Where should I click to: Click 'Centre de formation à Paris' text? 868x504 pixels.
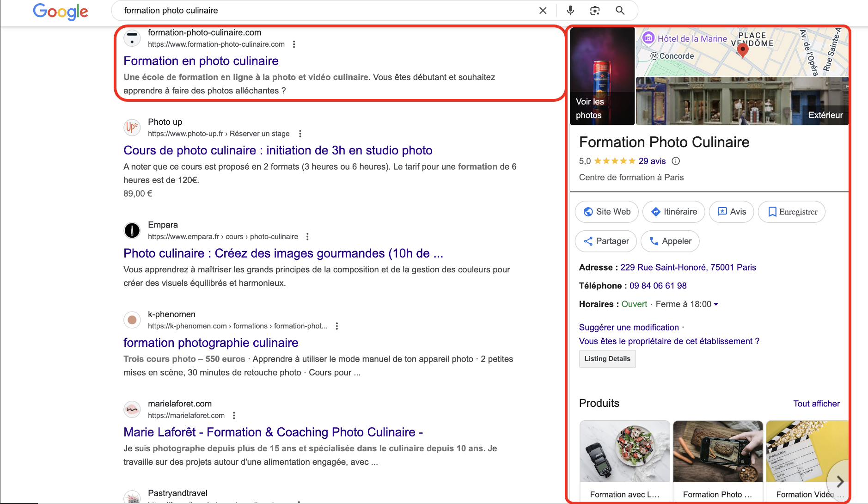point(631,178)
